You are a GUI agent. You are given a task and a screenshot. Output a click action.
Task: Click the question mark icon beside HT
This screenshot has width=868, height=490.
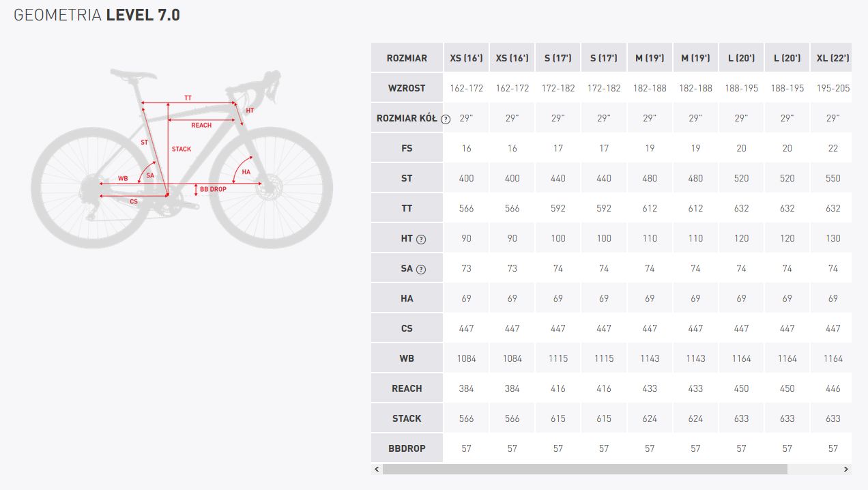click(421, 239)
